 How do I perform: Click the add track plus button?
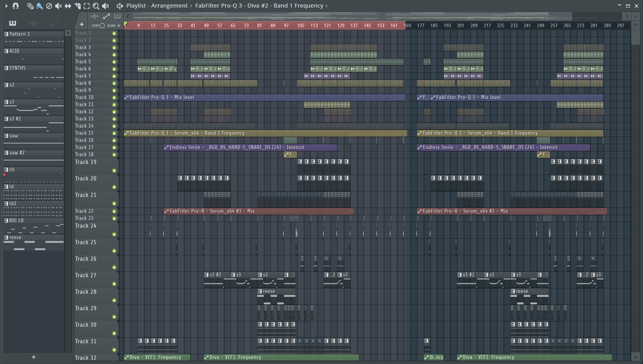[81, 25]
